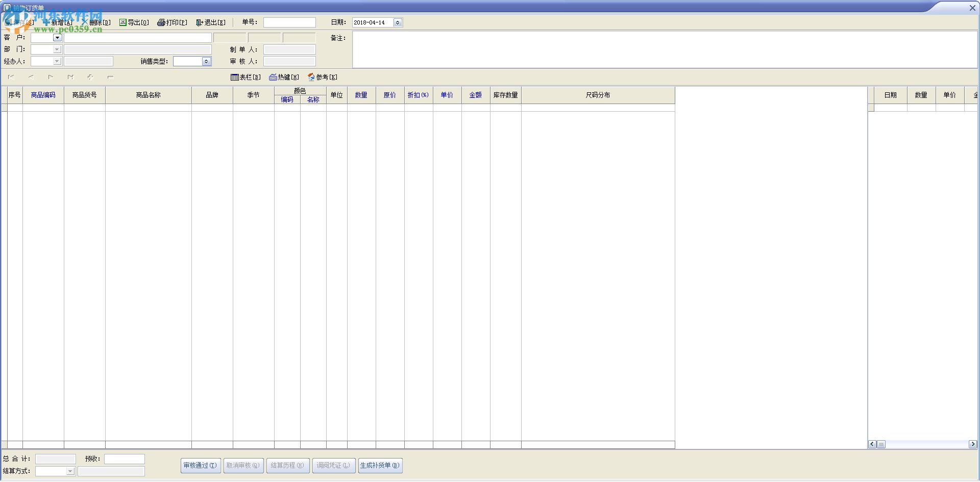Click the 客户 name input field

click(138, 38)
